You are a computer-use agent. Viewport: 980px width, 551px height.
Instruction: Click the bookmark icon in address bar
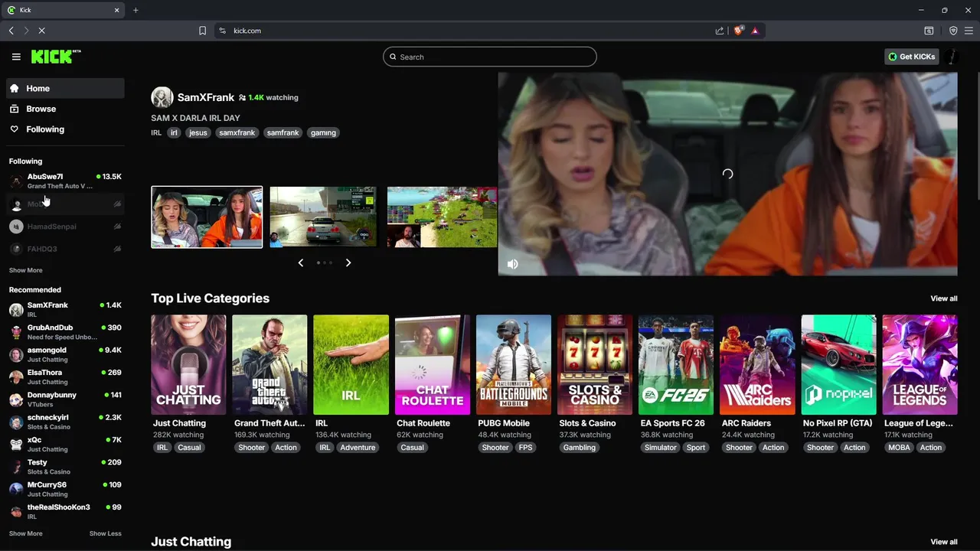[x=202, y=31]
